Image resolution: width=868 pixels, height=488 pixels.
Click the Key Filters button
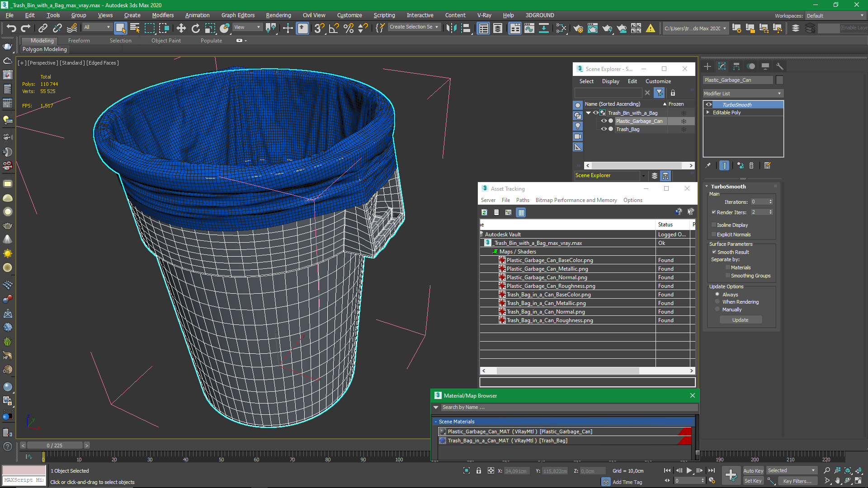(797, 481)
